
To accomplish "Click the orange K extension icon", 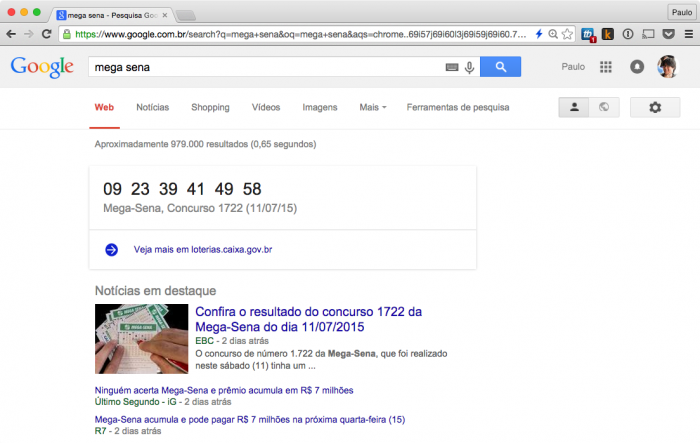I will [x=608, y=34].
